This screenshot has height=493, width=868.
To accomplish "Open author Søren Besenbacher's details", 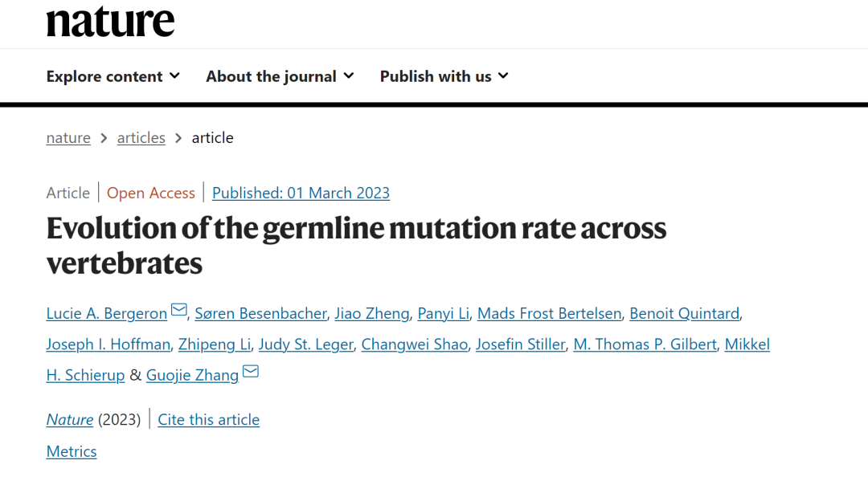I will [261, 313].
